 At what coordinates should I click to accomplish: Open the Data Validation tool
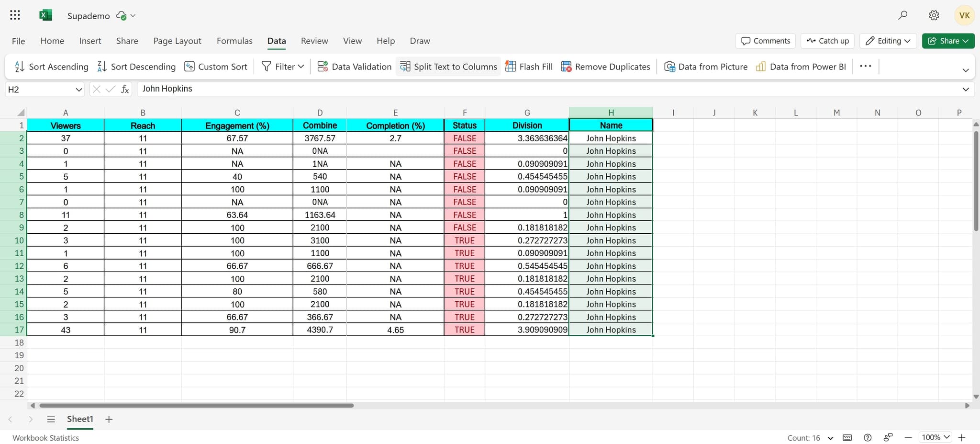point(354,67)
